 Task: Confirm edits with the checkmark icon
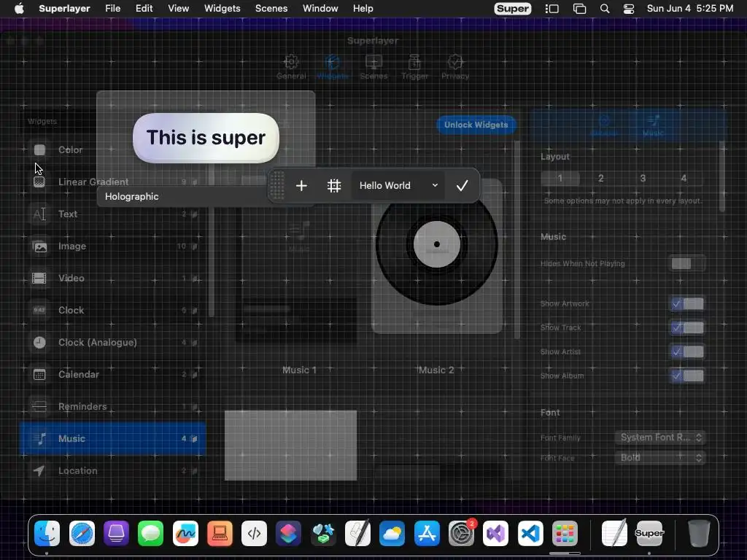(x=462, y=186)
